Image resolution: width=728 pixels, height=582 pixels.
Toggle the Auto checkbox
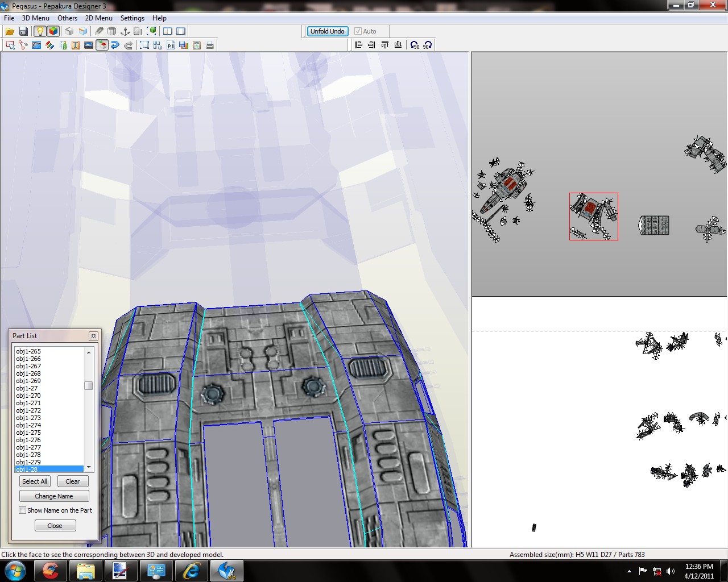358,31
